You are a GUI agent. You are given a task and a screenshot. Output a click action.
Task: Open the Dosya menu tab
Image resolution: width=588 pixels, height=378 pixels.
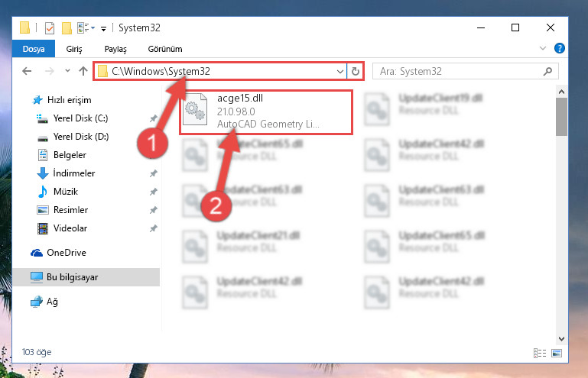coord(34,49)
